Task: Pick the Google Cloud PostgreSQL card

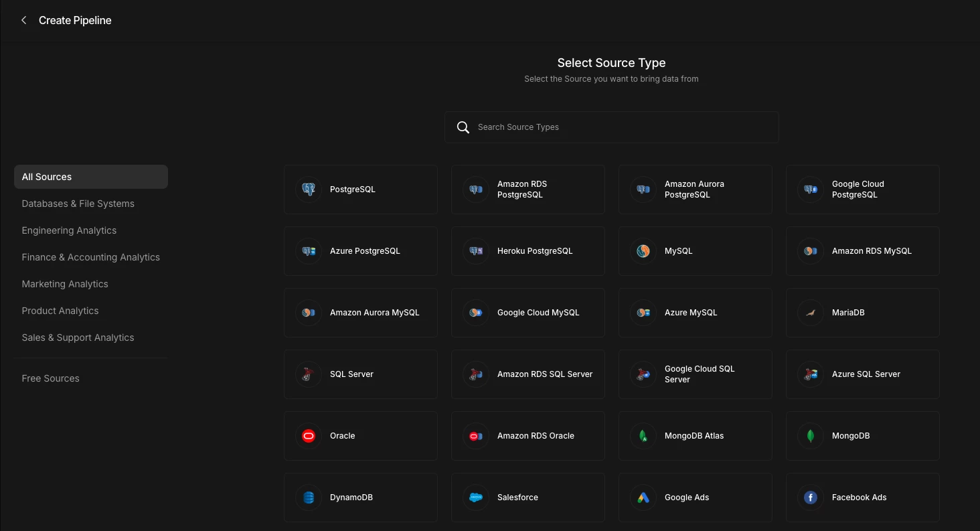Action: point(863,189)
